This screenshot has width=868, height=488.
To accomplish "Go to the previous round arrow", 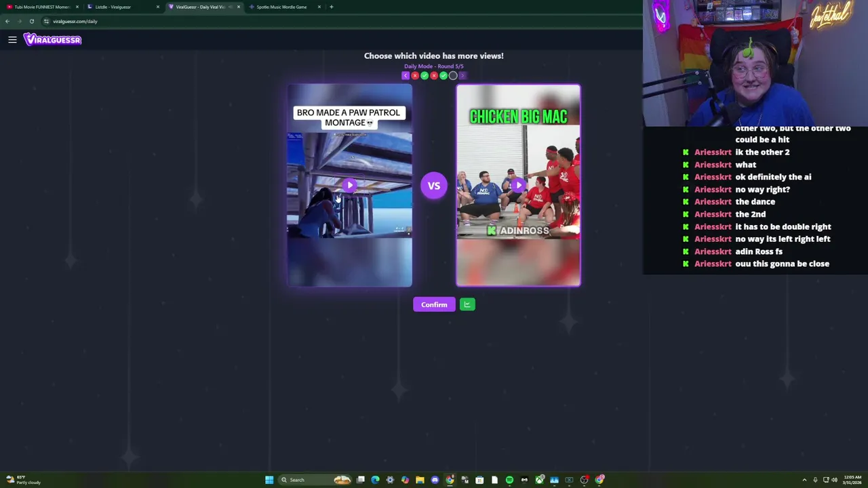I will coord(406,76).
